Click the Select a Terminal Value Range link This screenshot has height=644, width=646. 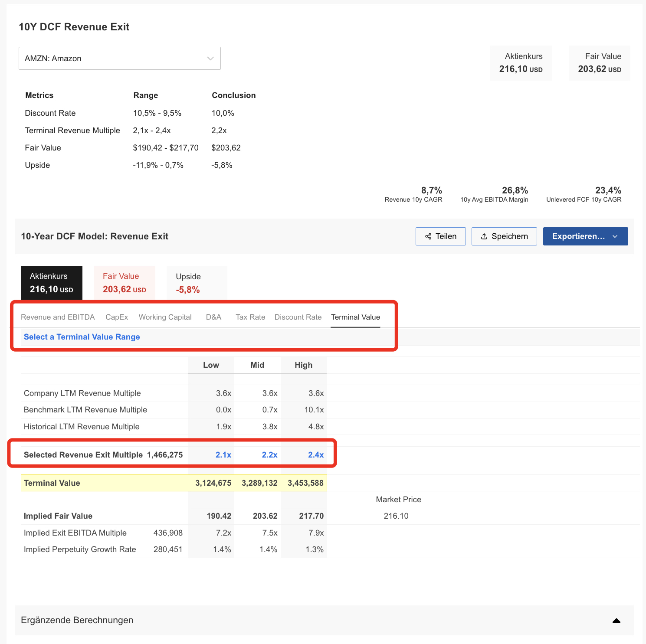(x=82, y=337)
